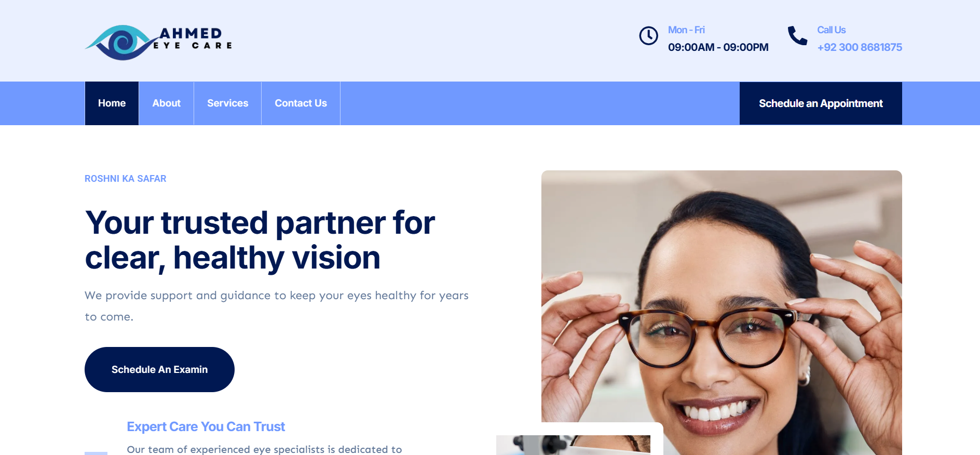Screen dimensions: 980x455
Task: Open the Home menu item
Action: 112,103
